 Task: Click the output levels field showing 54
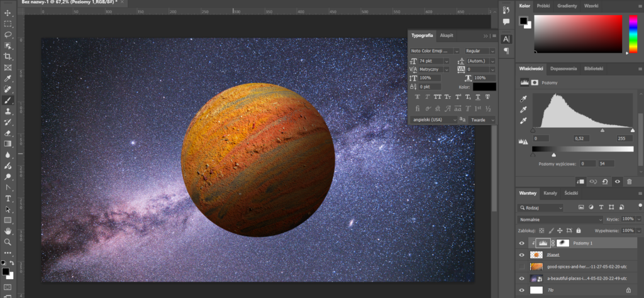(x=606, y=163)
